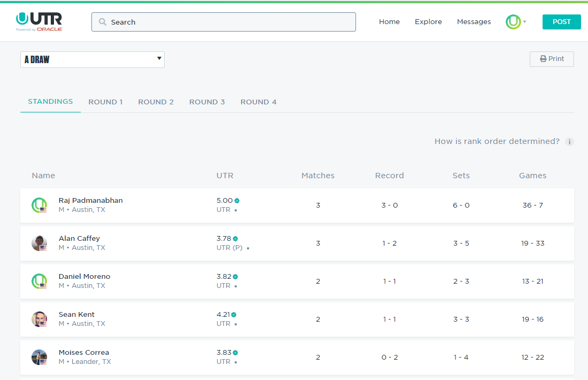Click the UTR logo in the header
The height and width of the screenshot is (380, 588).
39,21
